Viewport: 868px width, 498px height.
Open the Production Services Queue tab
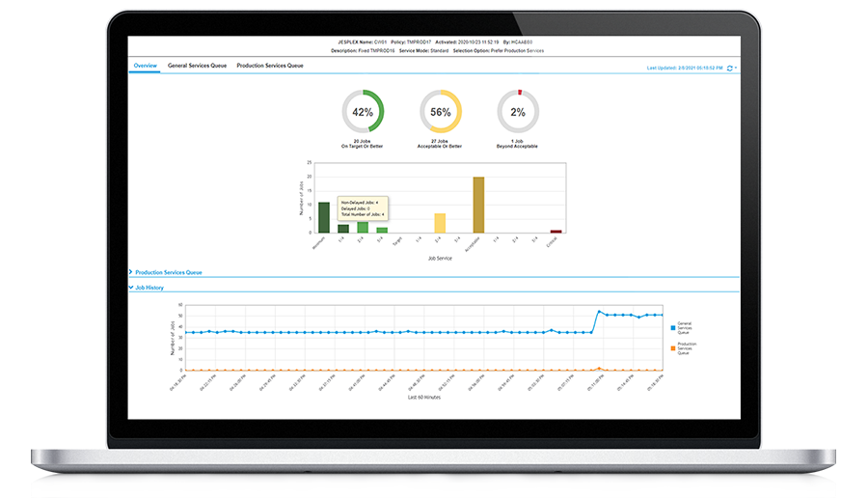click(270, 66)
